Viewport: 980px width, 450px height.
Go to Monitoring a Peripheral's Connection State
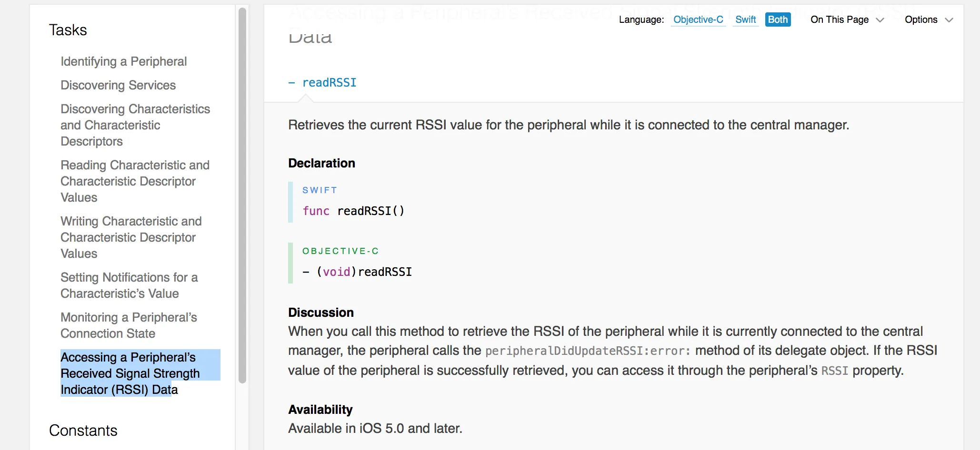tap(129, 325)
